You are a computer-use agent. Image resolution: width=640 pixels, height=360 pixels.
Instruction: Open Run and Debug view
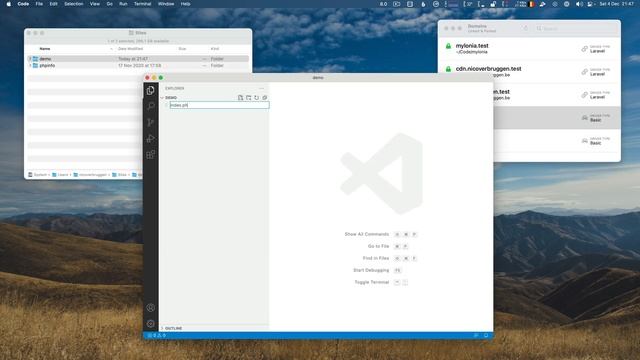click(x=151, y=138)
